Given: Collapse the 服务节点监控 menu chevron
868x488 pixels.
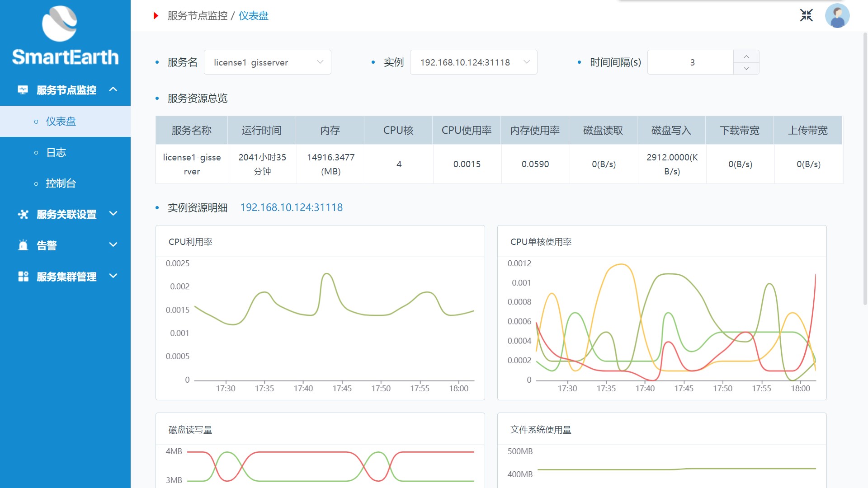Looking at the screenshot, I should coord(113,89).
